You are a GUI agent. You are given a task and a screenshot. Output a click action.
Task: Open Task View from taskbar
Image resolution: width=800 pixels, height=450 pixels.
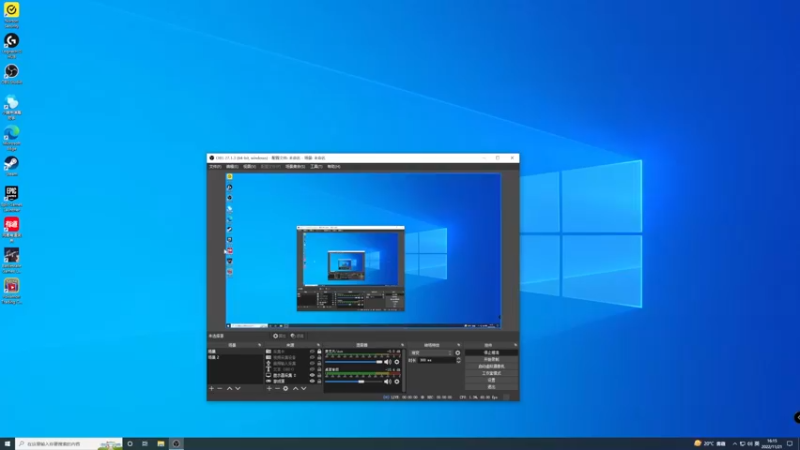pos(145,444)
